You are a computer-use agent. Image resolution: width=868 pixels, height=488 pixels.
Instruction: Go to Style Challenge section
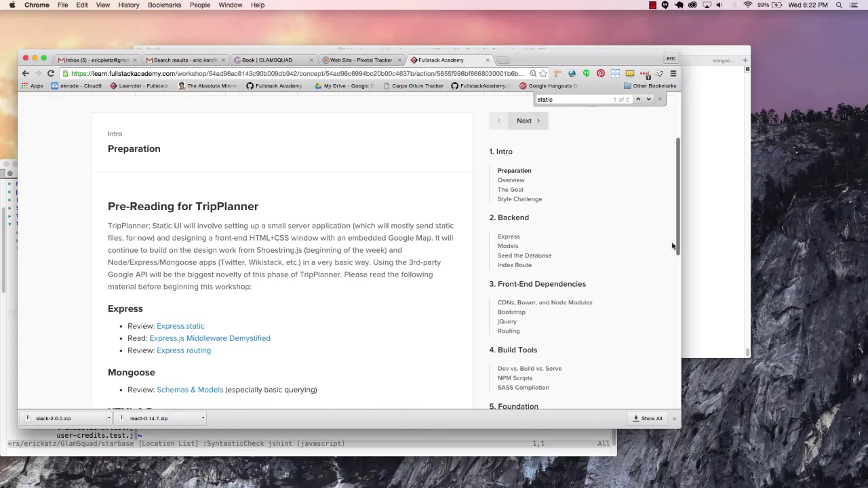(x=519, y=199)
